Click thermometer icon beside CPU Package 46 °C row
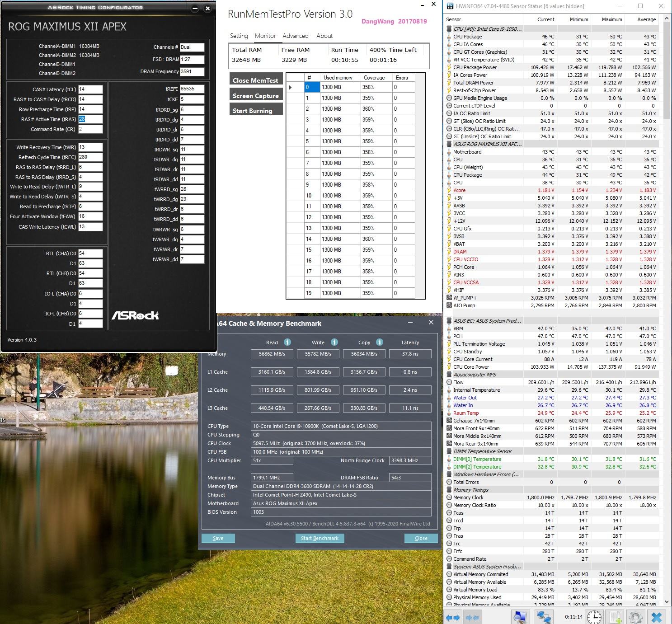The width and height of the screenshot is (672, 624). (449, 37)
